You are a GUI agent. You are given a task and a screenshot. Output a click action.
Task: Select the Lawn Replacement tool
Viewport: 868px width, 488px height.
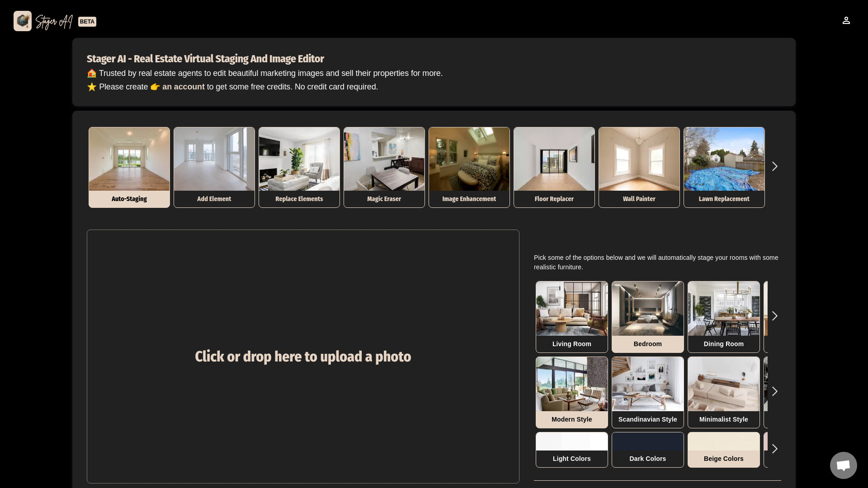point(724,167)
